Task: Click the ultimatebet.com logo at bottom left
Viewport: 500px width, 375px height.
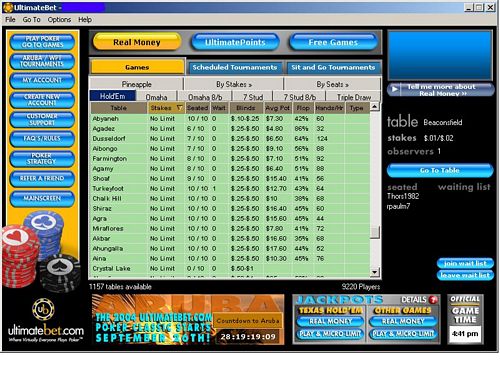Action: 46,321
